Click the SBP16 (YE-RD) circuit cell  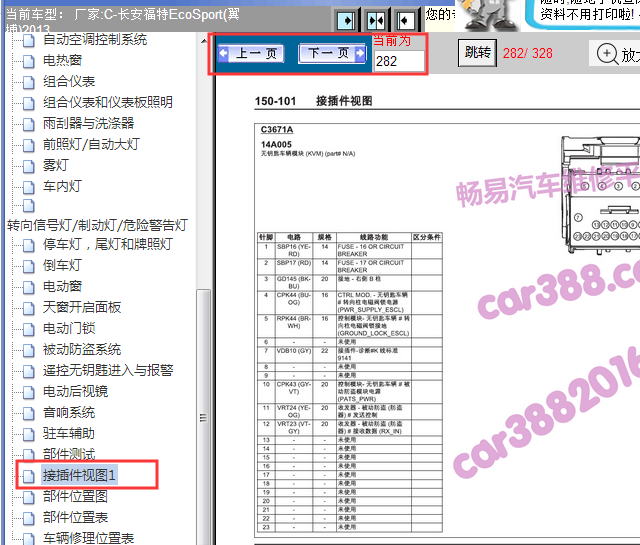[x=294, y=250]
